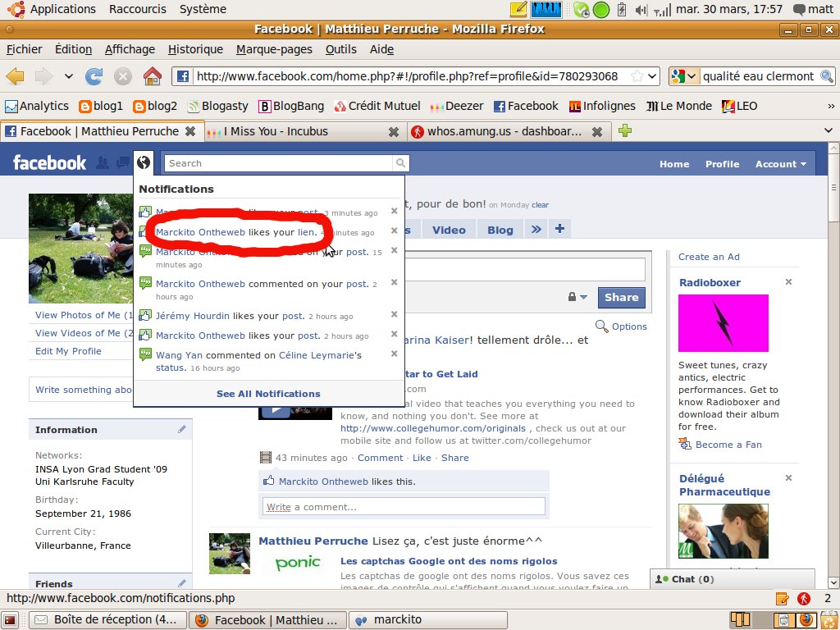This screenshot has width=840, height=630.
Task: Click Become a Fan link
Action: (728, 445)
